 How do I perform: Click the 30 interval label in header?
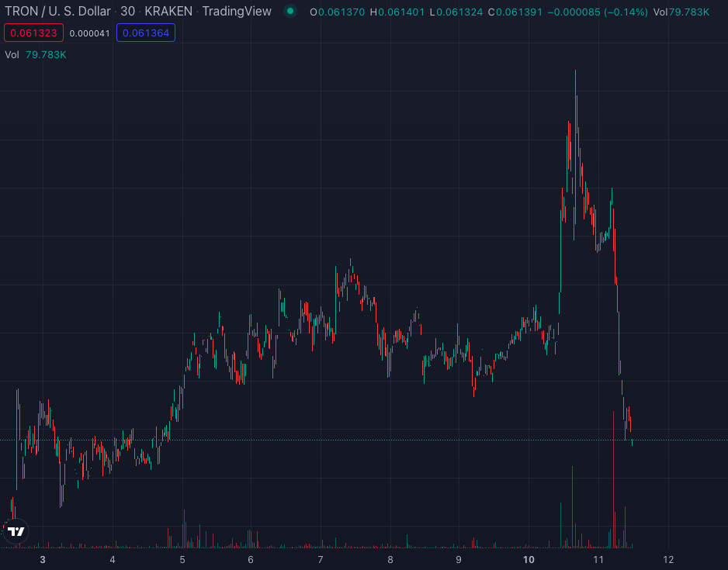coord(128,12)
